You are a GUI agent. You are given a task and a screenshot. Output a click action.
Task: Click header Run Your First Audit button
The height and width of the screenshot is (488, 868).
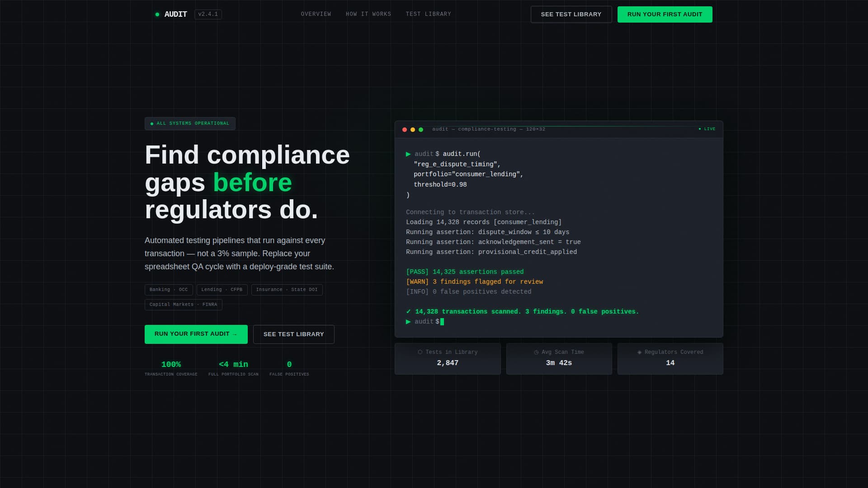click(x=665, y=14)
